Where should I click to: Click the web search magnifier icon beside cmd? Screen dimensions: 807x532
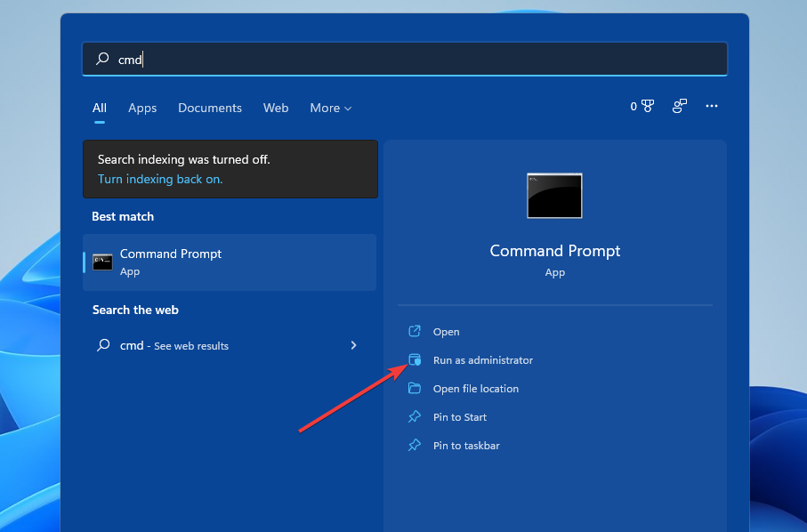pos(103,344)
